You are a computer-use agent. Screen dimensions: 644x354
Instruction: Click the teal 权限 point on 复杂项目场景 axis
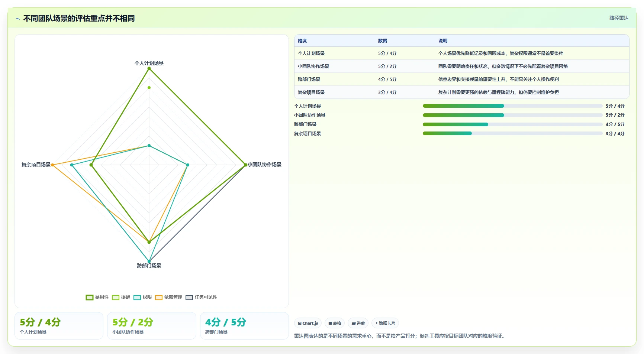click(72, 165)
